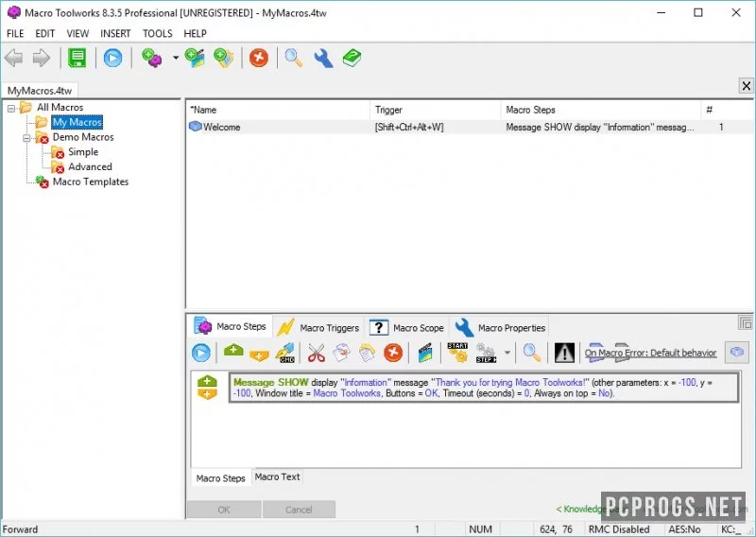Open help with the green book icon
Screen dimensions: 756x537
[352, 58]
